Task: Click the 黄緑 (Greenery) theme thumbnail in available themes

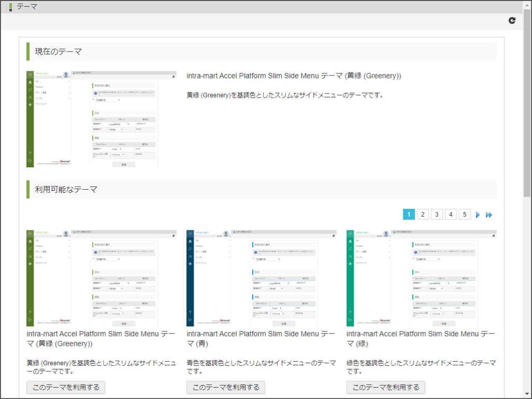Action: pyautogui.click(x=102, y=278)
